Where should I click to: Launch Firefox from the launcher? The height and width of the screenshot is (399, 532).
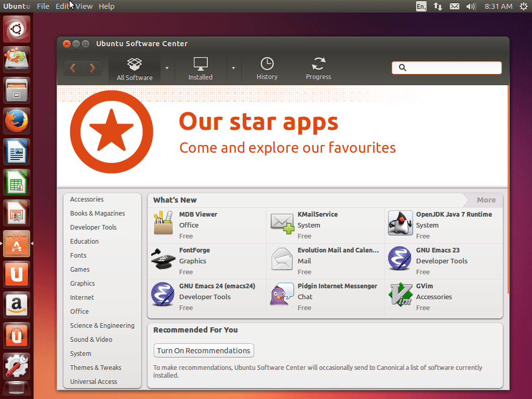17,121
